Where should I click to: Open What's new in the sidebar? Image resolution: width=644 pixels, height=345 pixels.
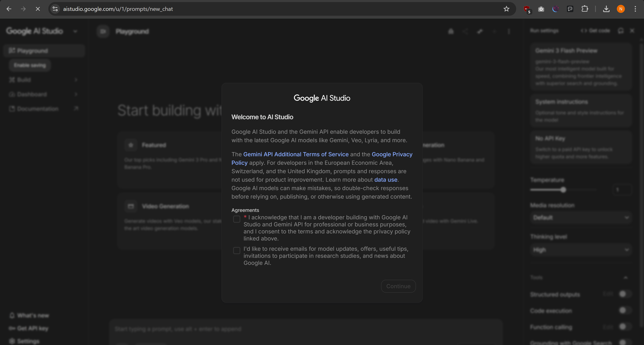30,315
